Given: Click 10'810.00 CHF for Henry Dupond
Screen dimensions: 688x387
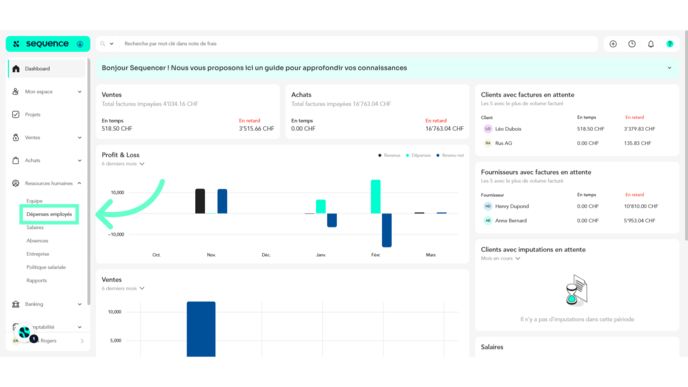Looking at the screenshot, I should [x=641, y=206].
